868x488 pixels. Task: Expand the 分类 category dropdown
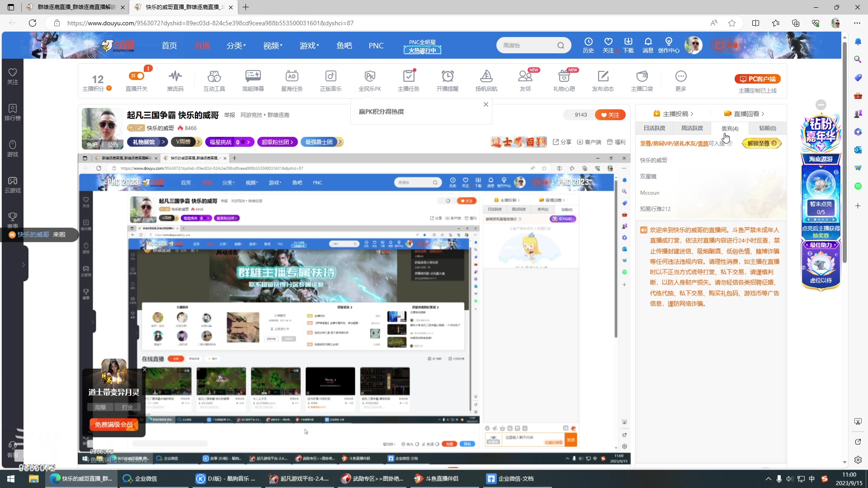236,46
